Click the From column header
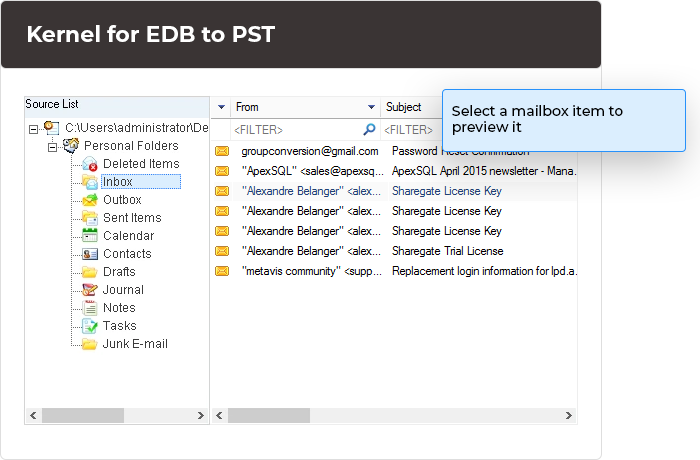Image resolution: width=700 pixels, height=460 pixels. tap(305, 107)
